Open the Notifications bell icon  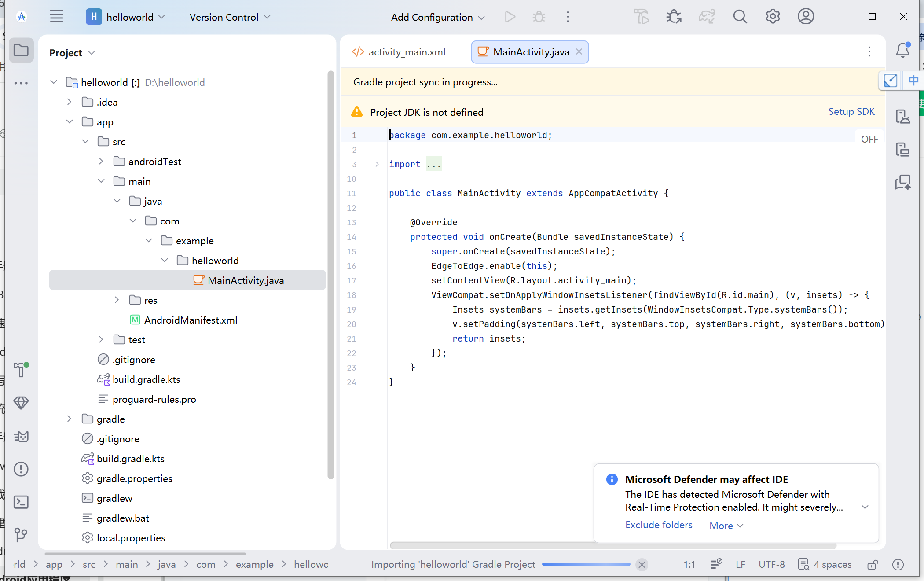pyautogui.click(x=902, y=50)
